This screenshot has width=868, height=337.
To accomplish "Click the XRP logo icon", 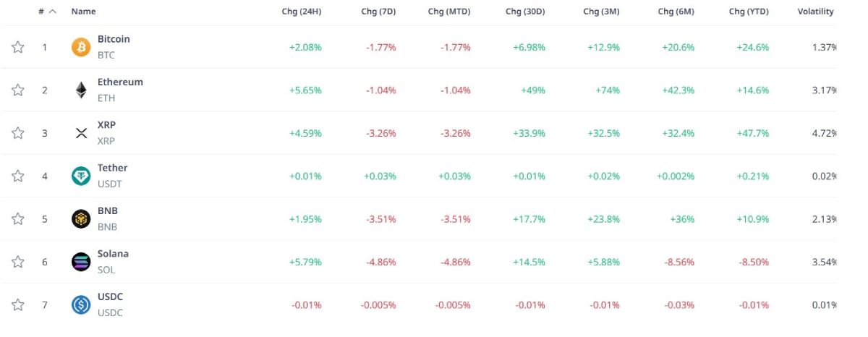I will coord(81,133).
